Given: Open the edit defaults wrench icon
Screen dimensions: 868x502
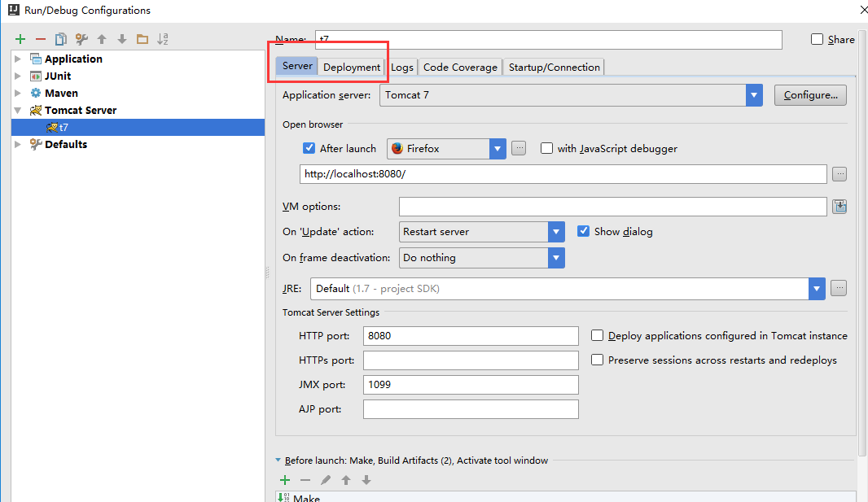Looking at the screenshot, I should (x=81, y=39).
